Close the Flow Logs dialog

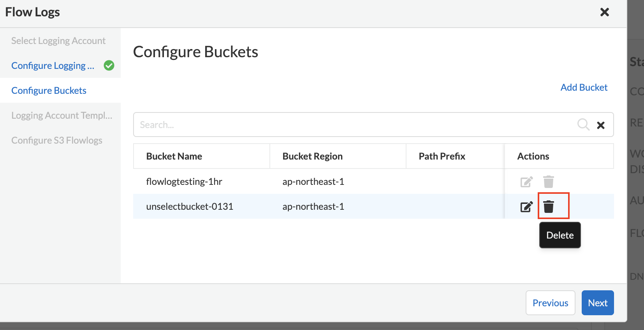(604, 12)
